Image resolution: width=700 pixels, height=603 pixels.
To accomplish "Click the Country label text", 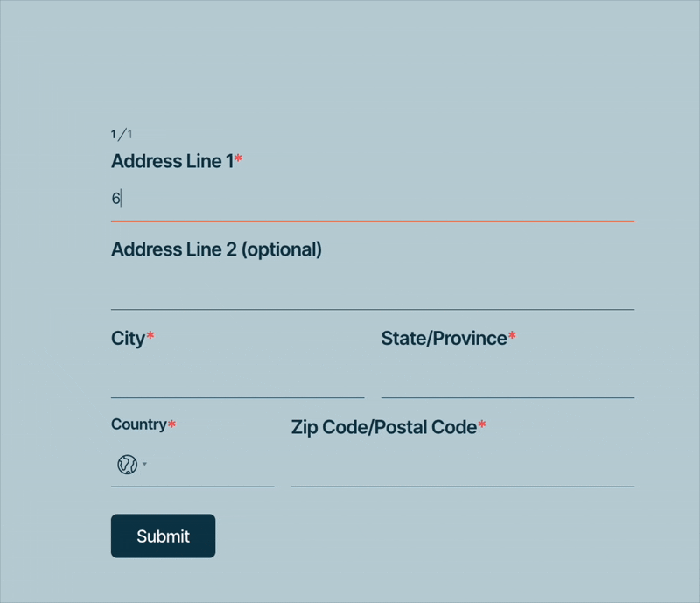I will (x=138, y=424).
